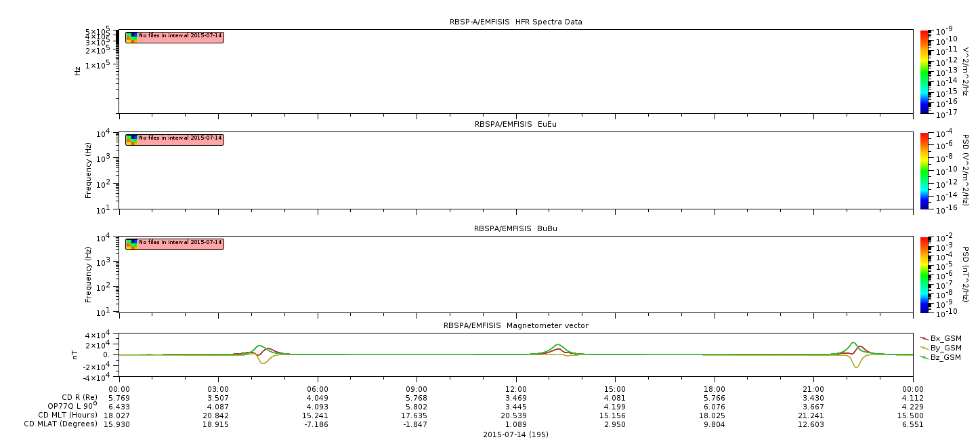
Task: Select the RBSP-A/EMFISIS HFR Spectra Data title
Action: point(515,22)
